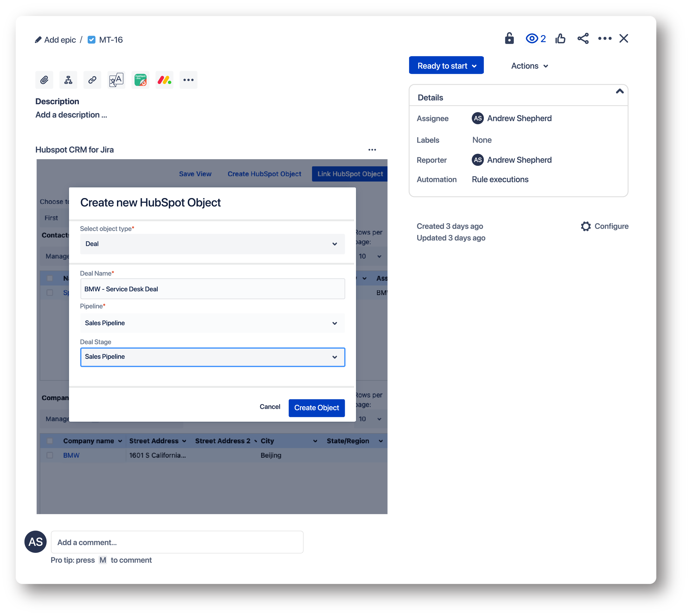Click the Add a comment field
Image resolution: width=688 pixels, height=616 pixels.
(x=177, y=542)
